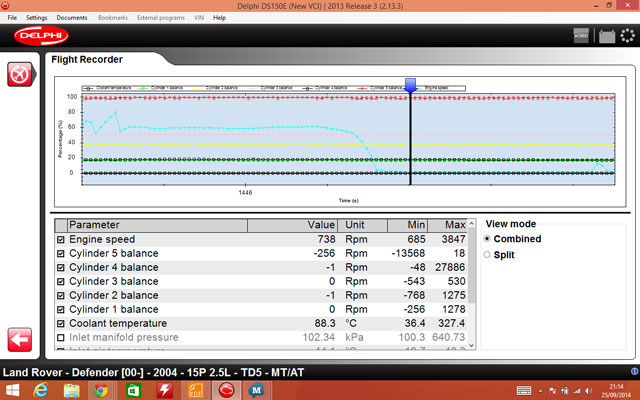Switch to the Delphi red taskbar icon
Screen dimensions: 640x400
click(x=226, y=391)
